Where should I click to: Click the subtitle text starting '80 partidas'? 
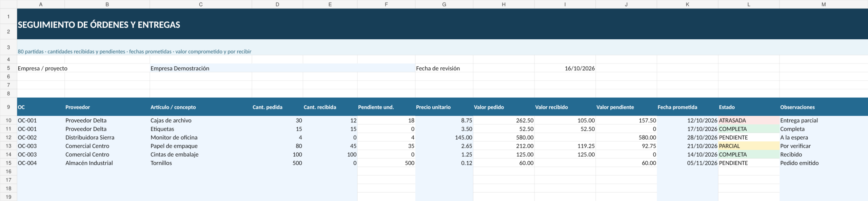coord(134,52)
